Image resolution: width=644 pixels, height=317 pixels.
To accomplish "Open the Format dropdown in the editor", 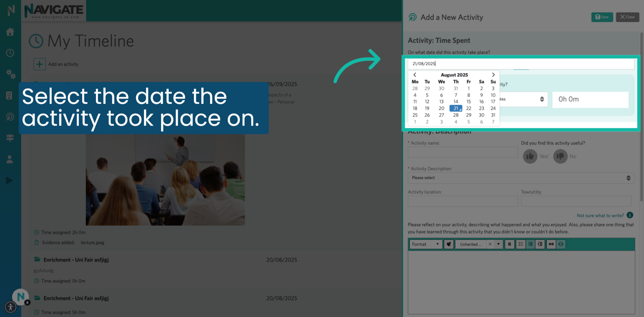I will click(425, 244).
